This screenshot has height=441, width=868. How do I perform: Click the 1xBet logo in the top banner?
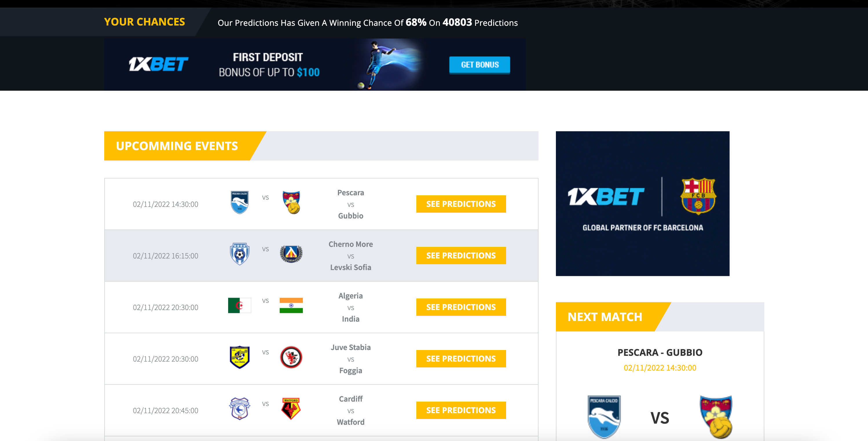(x=158, y=64)
